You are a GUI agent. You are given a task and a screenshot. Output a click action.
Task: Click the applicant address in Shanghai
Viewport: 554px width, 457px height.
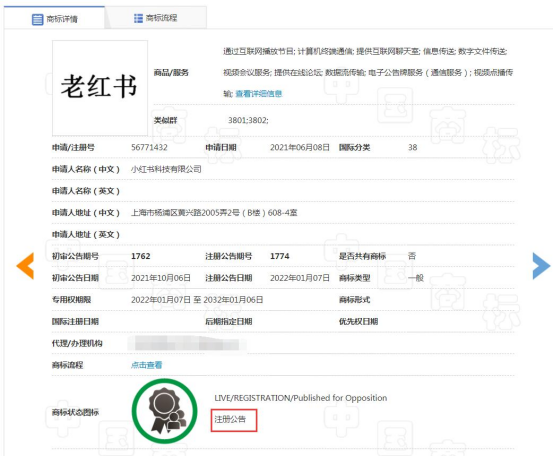(214, 212)
